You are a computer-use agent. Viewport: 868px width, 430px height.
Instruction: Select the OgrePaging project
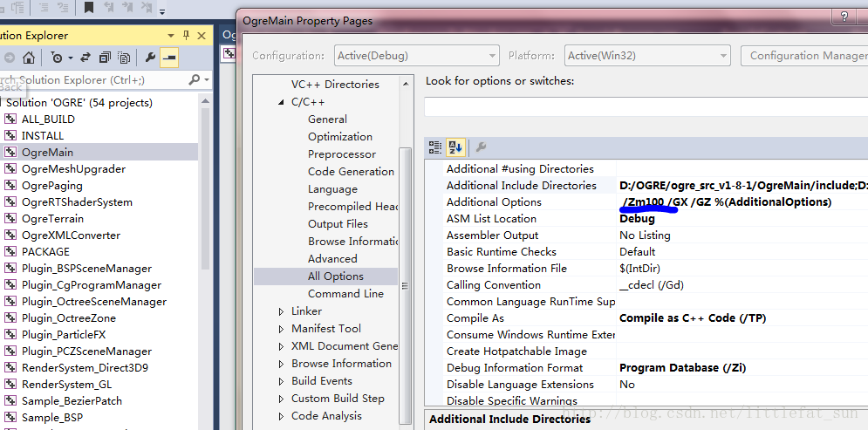coord(52,186)
